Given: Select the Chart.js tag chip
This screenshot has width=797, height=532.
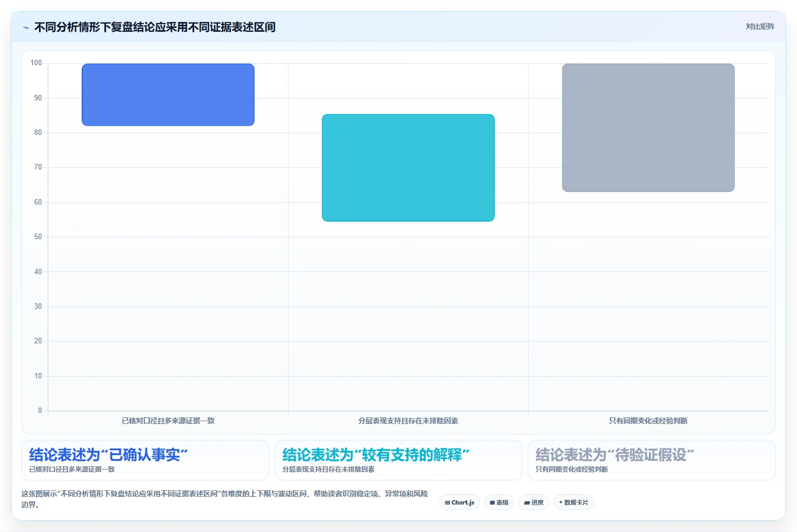Looking at the screenshot, I should [x=460, y=502].
